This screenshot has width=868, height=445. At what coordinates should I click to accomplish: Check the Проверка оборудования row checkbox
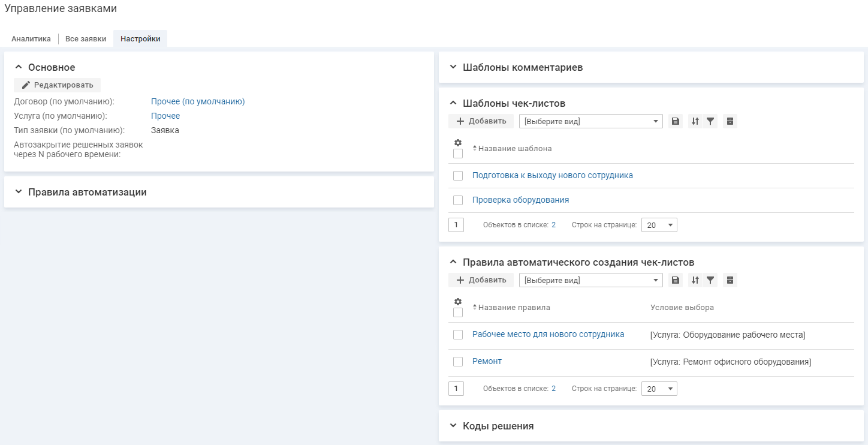(458, 200)
